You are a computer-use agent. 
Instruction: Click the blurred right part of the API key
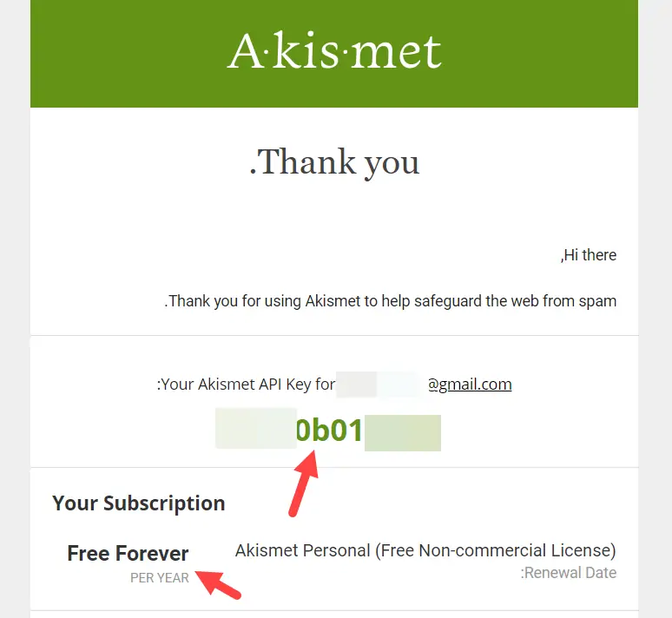pos(402,432)
